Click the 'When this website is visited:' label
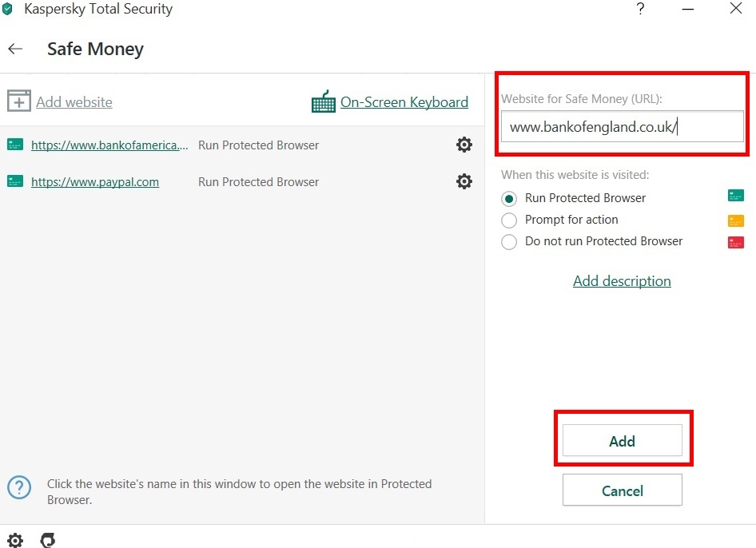This screenshot has width=756, height=548. (575, 175)
